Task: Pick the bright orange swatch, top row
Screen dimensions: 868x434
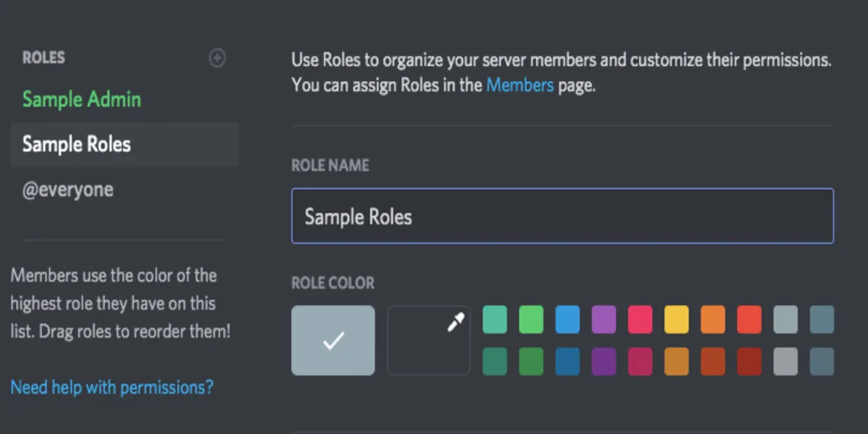Action: point(712,319)
